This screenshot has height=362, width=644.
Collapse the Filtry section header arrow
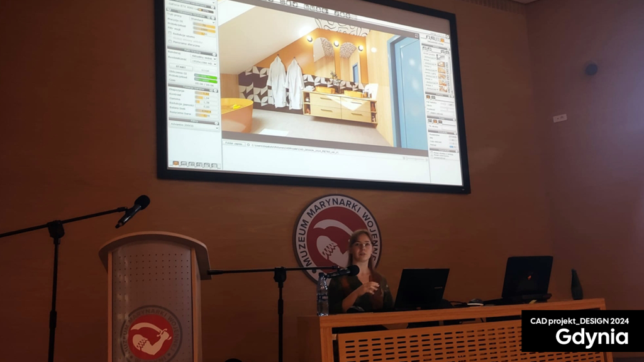click(x=216, y=124)
